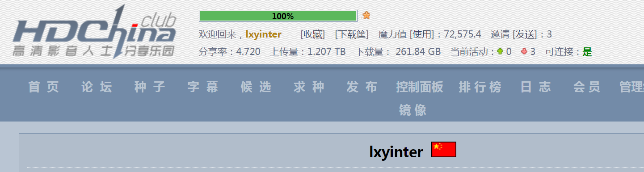644x172 pixels.
Task: Click the star icon beside progress bar
Action: pos(366,16)
